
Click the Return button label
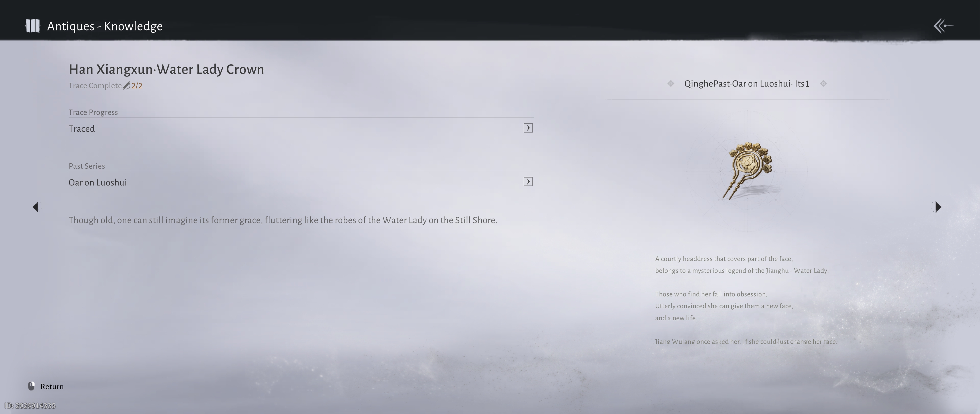52,387
